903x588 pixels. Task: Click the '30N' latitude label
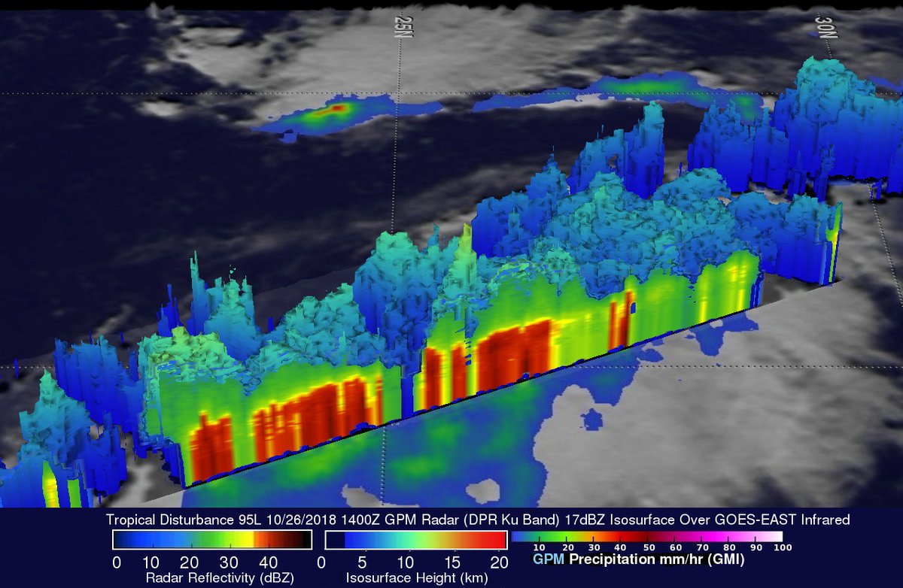pos(826,28)
